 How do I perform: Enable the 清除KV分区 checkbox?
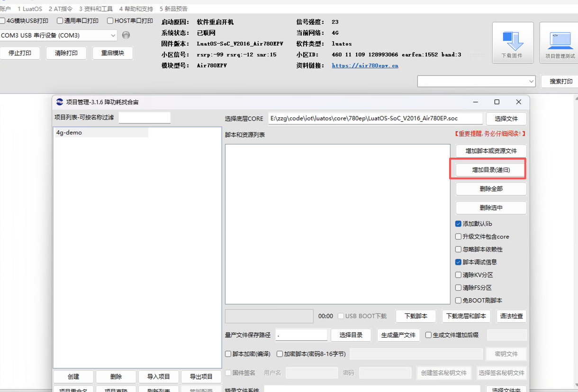(458, 275)
